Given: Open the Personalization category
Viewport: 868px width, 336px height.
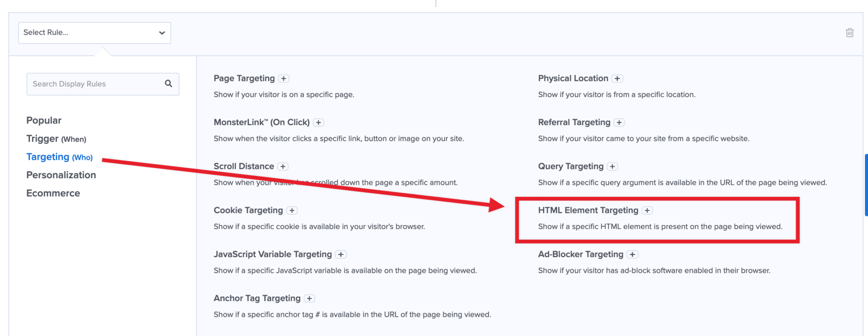Looking at the screenshot, I should pos(61,175).
